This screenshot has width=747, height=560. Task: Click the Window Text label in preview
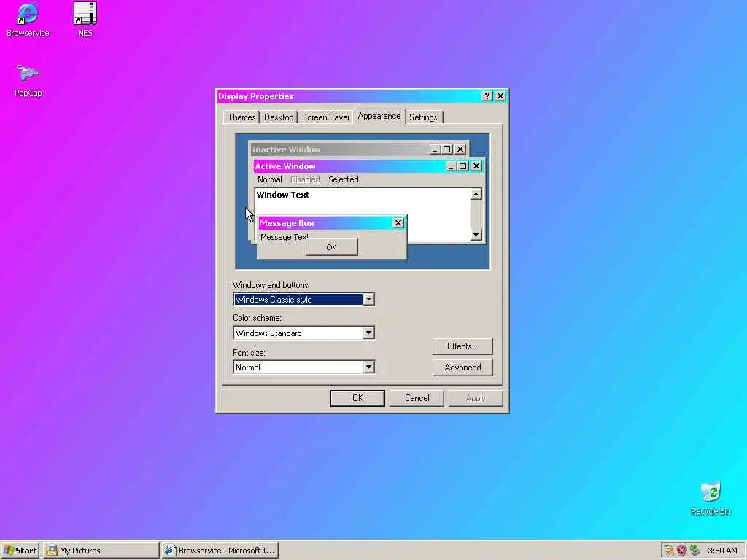pos(283,194)
